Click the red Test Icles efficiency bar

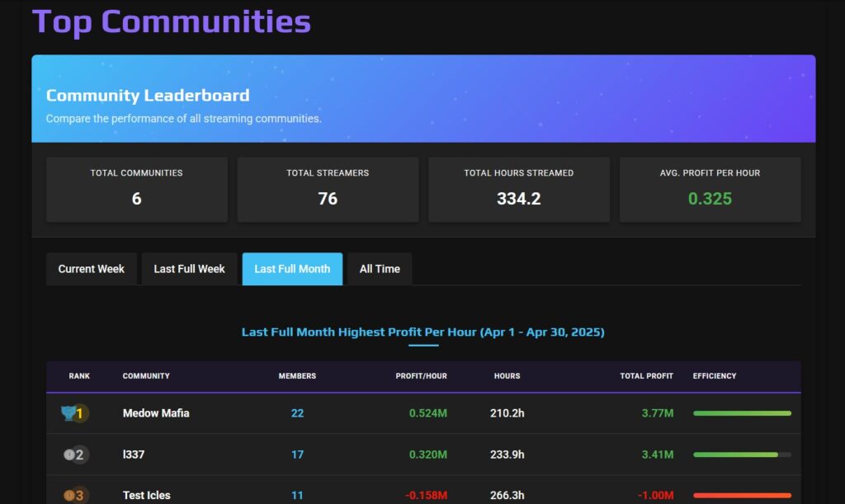[x=742, y=495]
